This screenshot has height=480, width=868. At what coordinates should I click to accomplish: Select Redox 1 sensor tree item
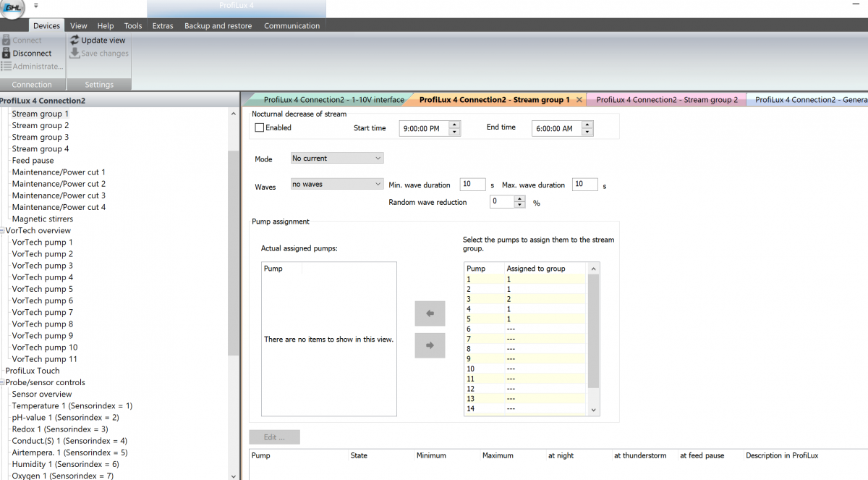[60, 429]
